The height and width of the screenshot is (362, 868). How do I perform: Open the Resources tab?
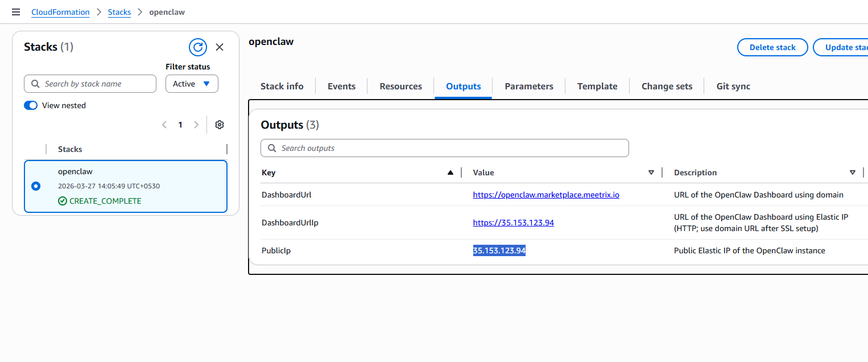[400, 87]
